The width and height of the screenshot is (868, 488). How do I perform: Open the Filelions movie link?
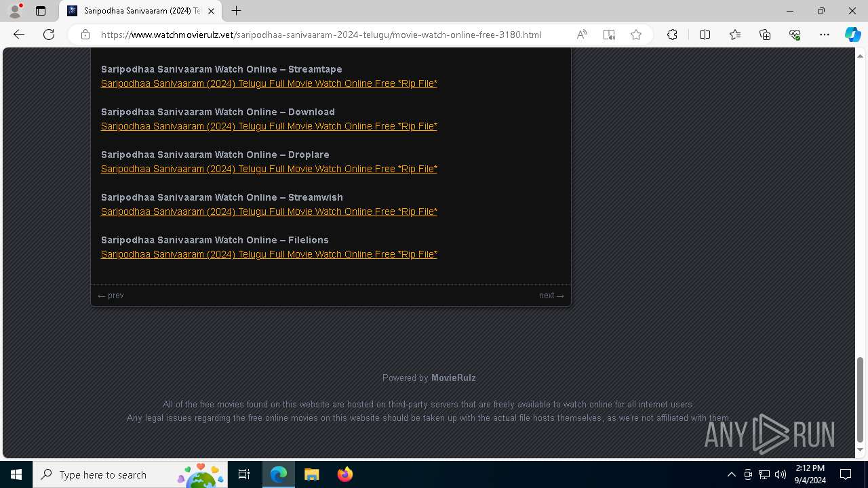[x=269, y=254]
